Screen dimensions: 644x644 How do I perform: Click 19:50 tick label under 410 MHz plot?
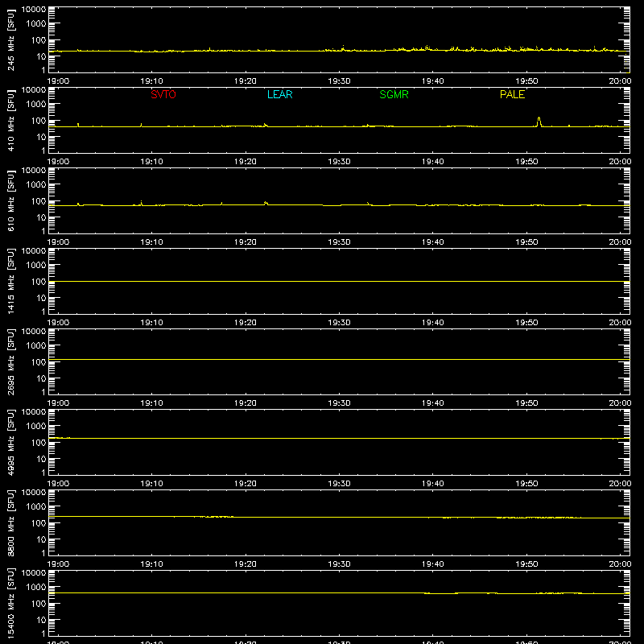click(526, 162)
